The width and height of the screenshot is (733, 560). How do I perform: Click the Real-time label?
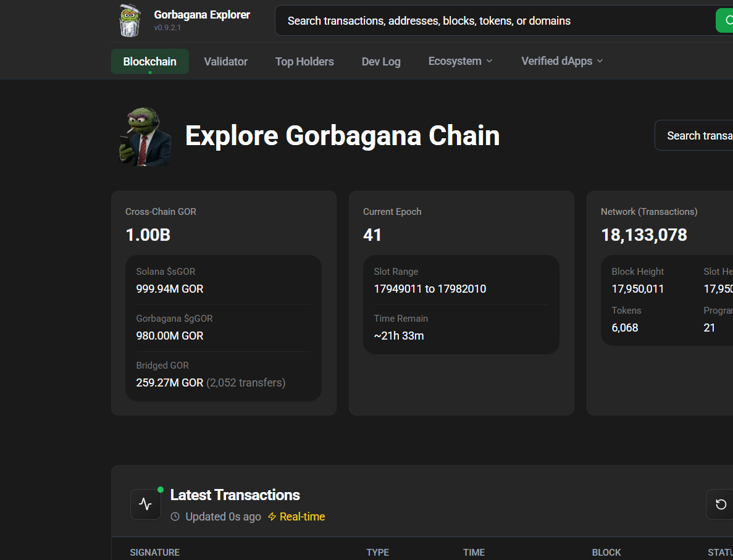302,517
